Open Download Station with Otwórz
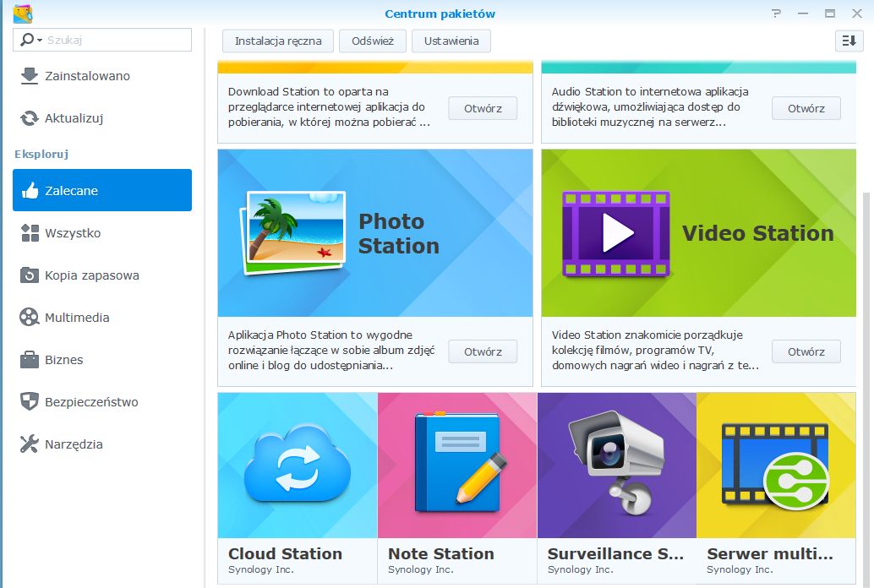This screenshot has height=588, width=874. click(483, 109)
